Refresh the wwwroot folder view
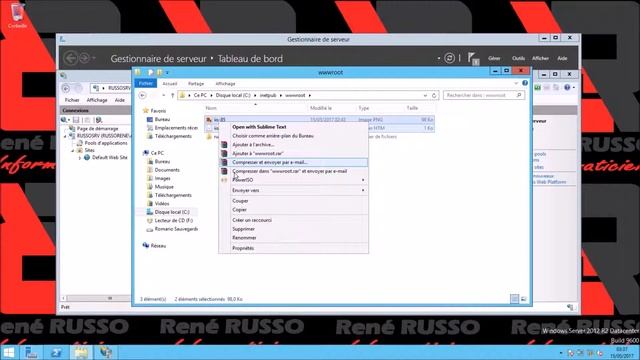This screenshot has height=360, width=640. click(434, 95)
